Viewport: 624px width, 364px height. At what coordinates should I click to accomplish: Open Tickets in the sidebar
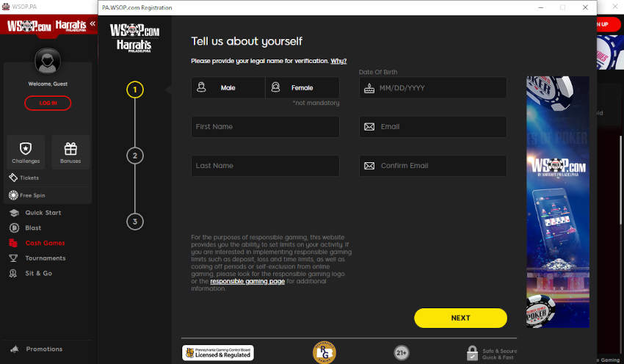24,178
